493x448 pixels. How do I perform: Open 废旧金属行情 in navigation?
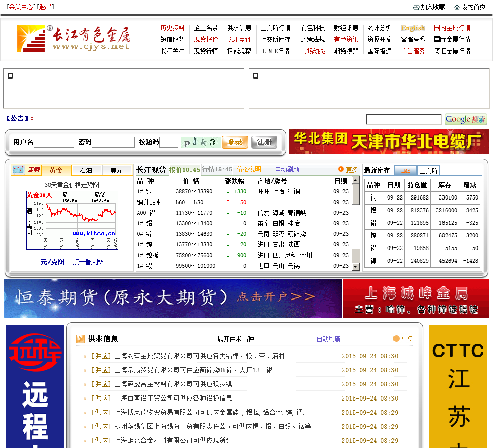(452, 51)
